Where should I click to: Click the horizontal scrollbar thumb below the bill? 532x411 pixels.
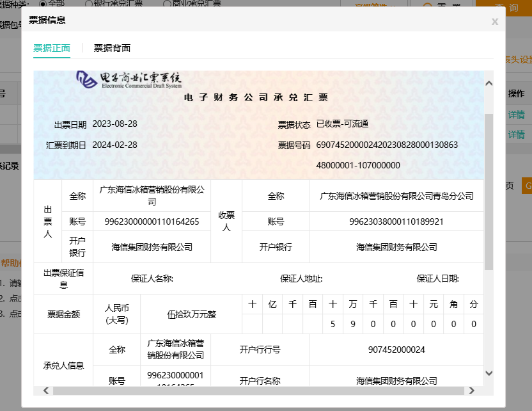[x=258, y=391]
